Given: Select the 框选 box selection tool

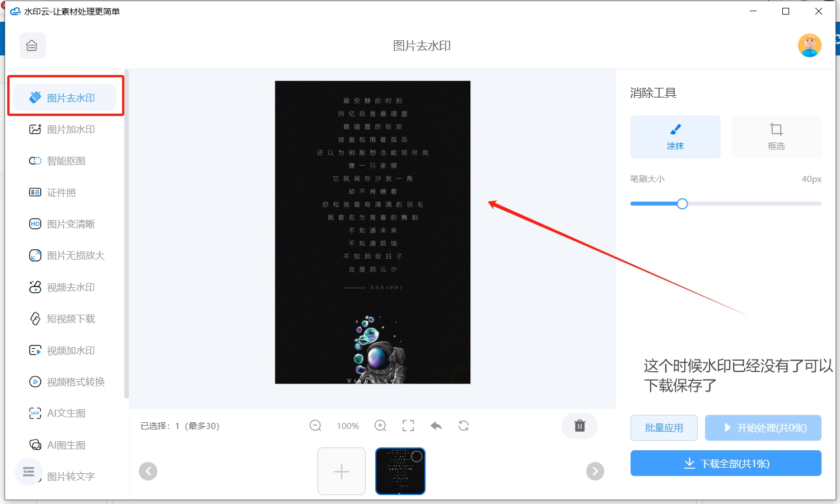Looking at the screenshot, I should [x=776, y=137].
